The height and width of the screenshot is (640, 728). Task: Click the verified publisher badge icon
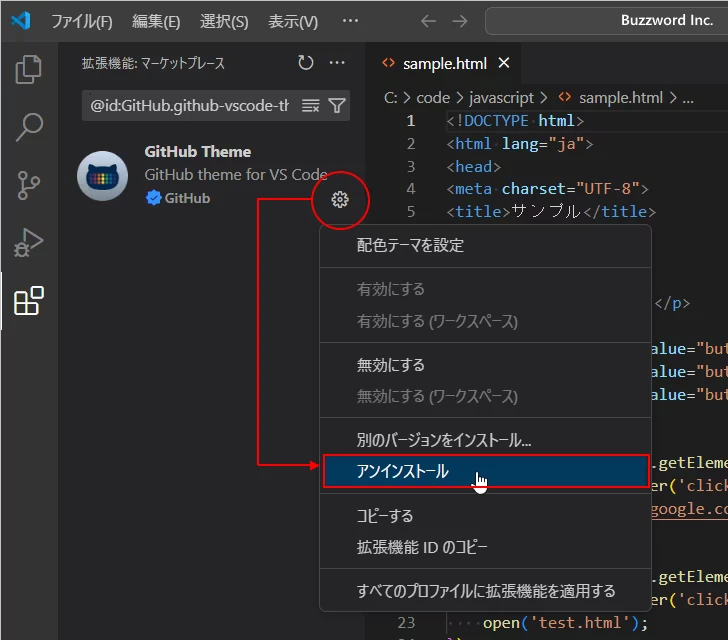153,198
